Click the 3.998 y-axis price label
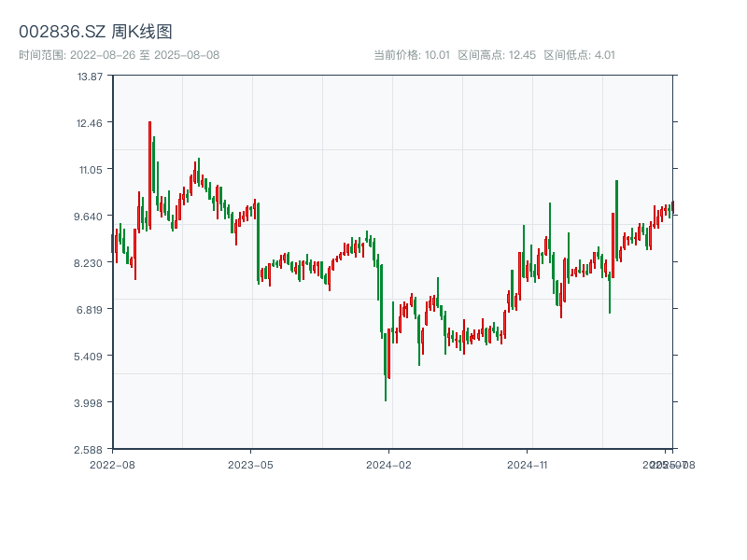This screenshot has height=560, width=747. [91, 403]
